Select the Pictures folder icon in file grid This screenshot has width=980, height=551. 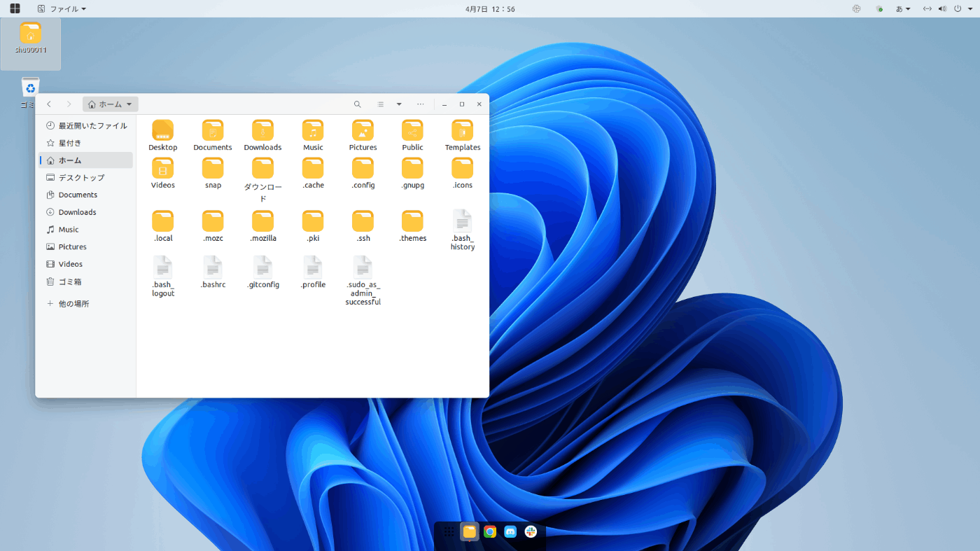click(x=363, y=130)
